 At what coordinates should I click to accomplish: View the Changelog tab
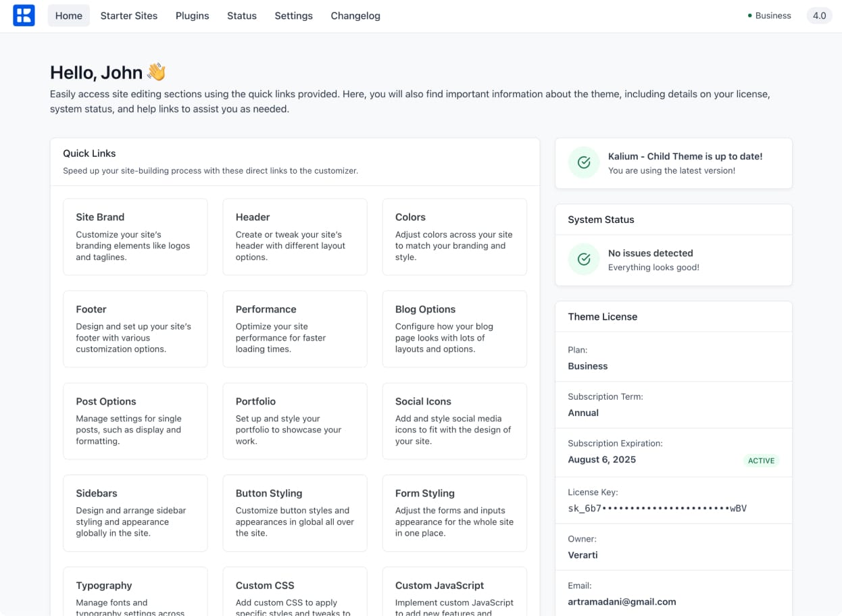pos(355,16)
